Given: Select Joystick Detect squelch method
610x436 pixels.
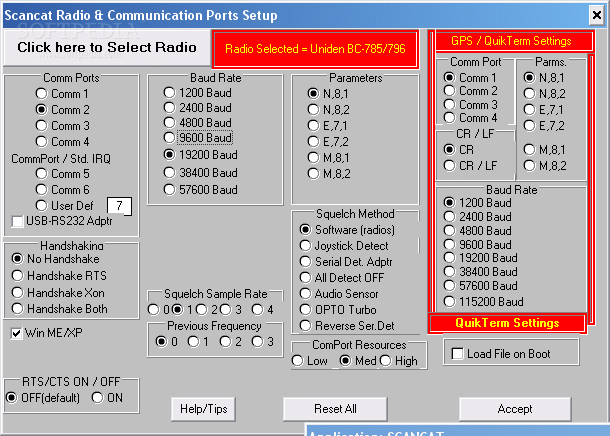Looking at the screenshot, I should (x=344, y=246).
